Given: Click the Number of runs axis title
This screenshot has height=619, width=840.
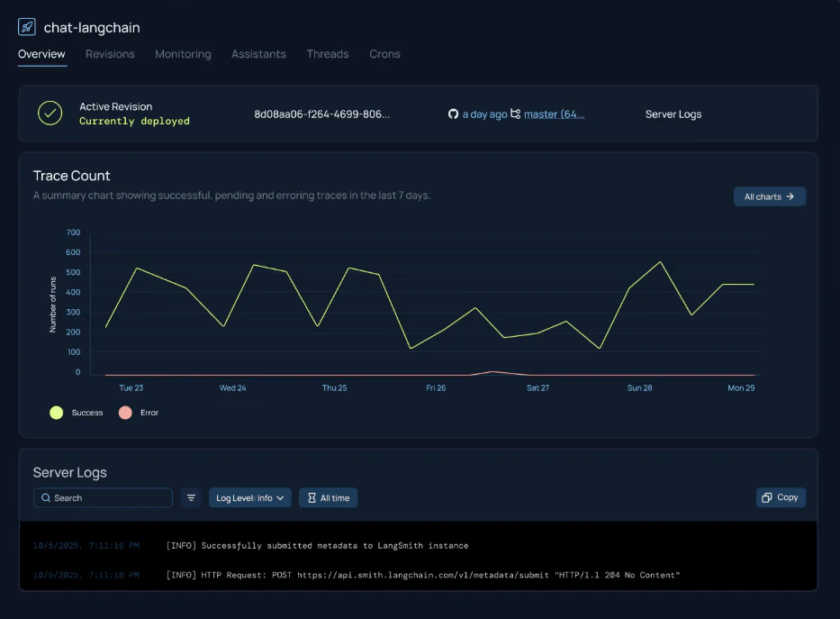Looking at the screenshot, I should 53,305.
